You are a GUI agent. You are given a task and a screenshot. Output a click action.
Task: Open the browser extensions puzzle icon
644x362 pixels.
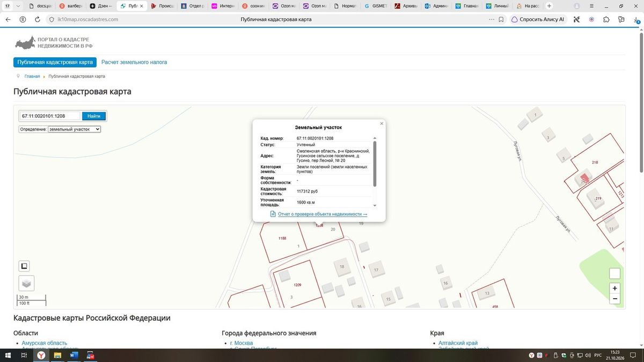click(x=606, y=19)
